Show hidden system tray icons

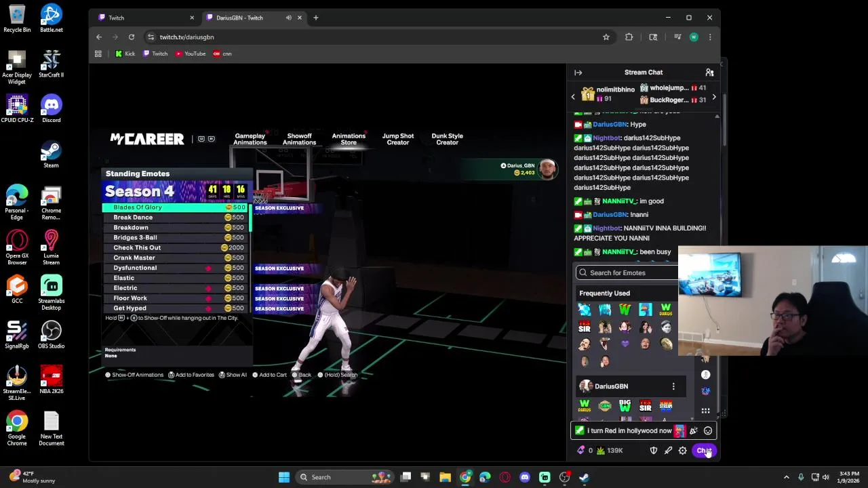(787, 477)
